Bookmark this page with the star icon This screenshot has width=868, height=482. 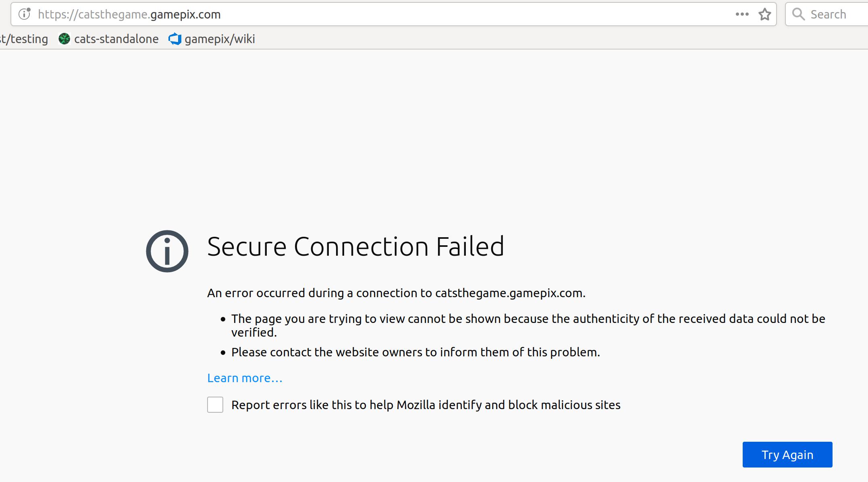tap(764, 14)
